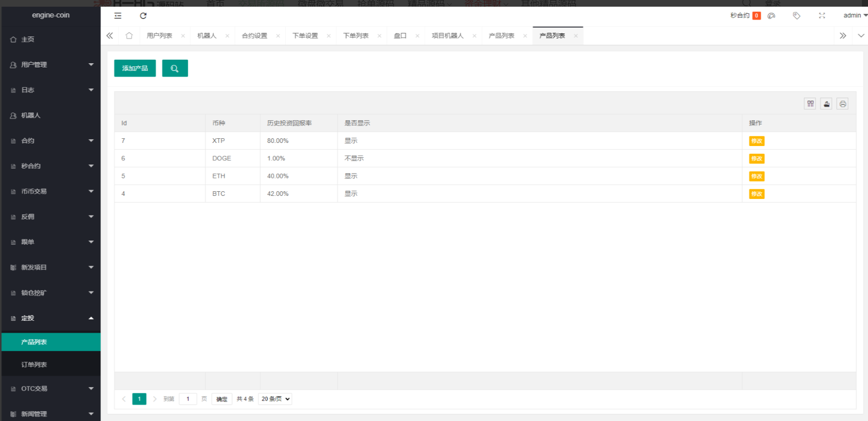This screenshot has width=868, height=421.
Task: Collapse the 定投 sidebar menu
Action: coord(50,318)
